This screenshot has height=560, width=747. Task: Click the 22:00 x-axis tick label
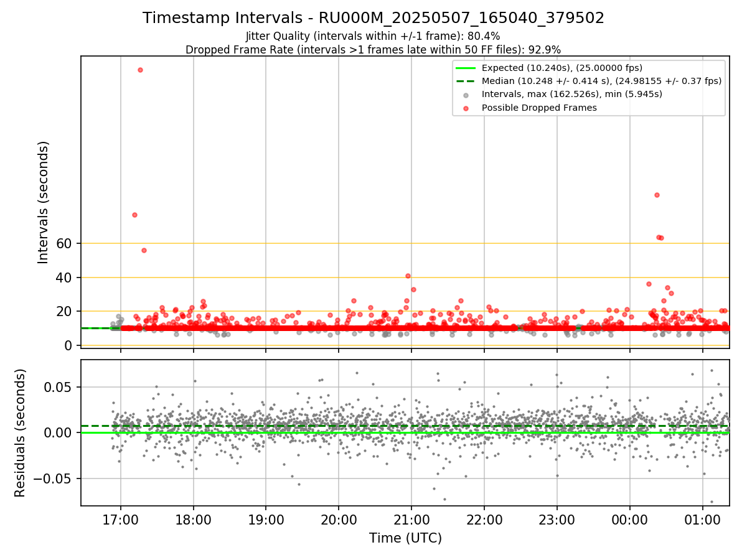484,520
